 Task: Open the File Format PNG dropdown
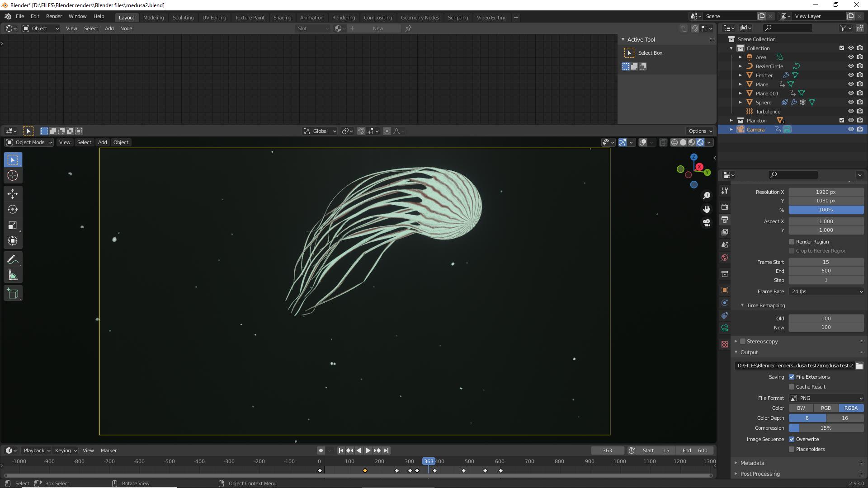(826, 398)
